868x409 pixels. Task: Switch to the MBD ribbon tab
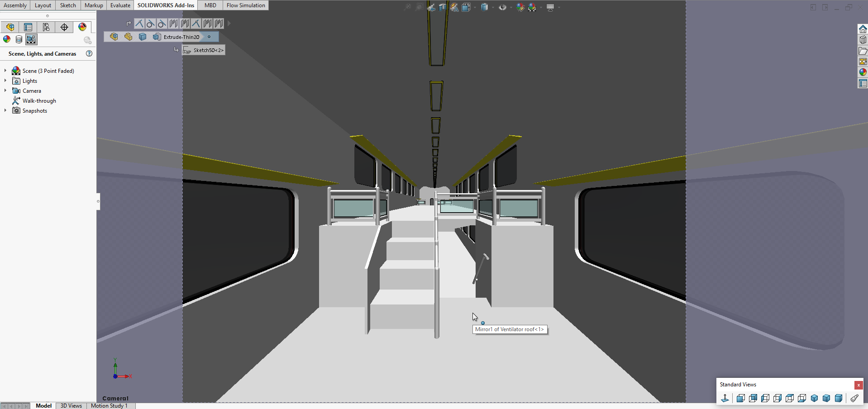(210, 5)
